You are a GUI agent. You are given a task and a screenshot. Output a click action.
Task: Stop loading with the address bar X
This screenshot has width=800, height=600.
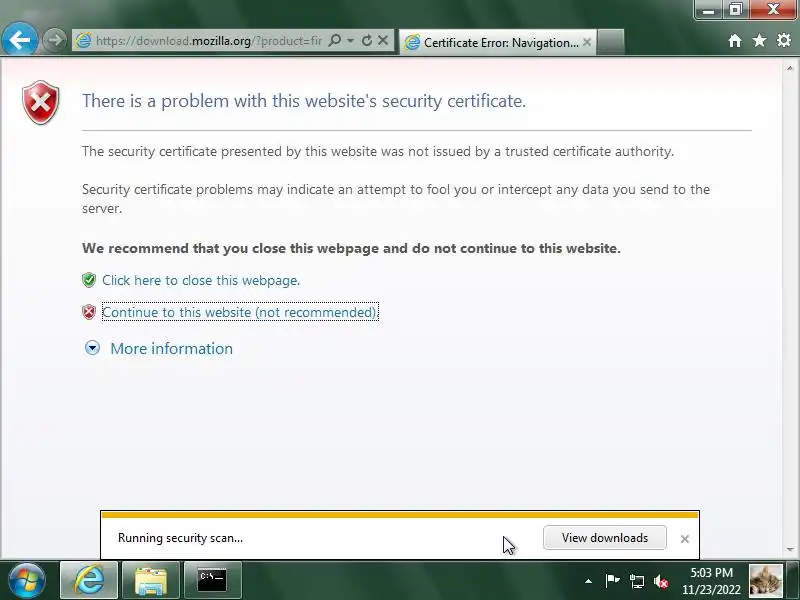(x=383, y=40)
